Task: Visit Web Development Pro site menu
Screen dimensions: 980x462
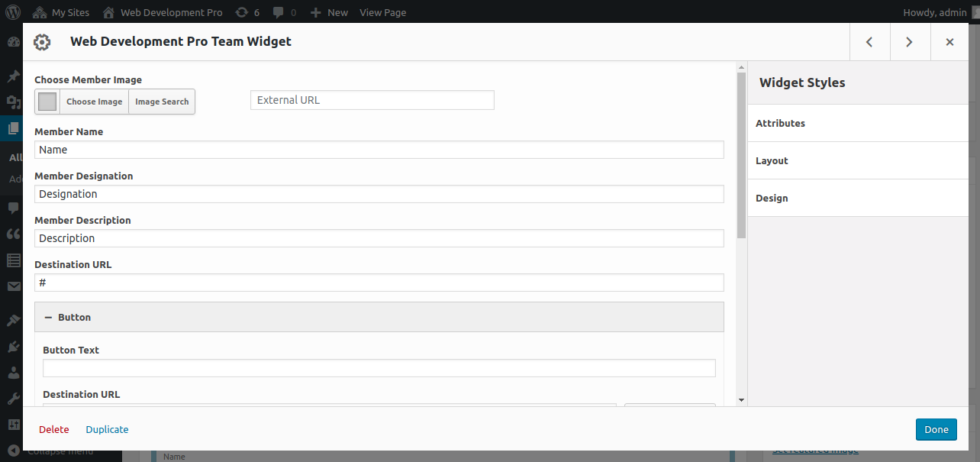Action: (163, 12)
